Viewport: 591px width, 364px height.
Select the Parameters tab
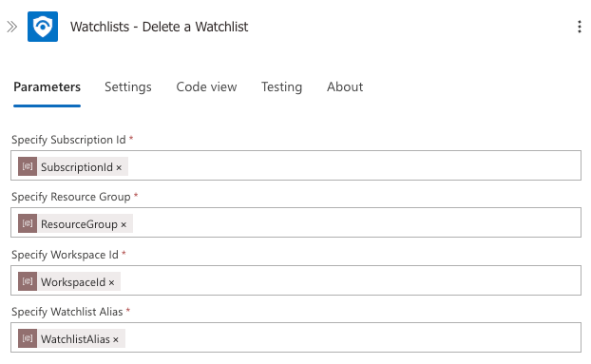pos(48,87)
